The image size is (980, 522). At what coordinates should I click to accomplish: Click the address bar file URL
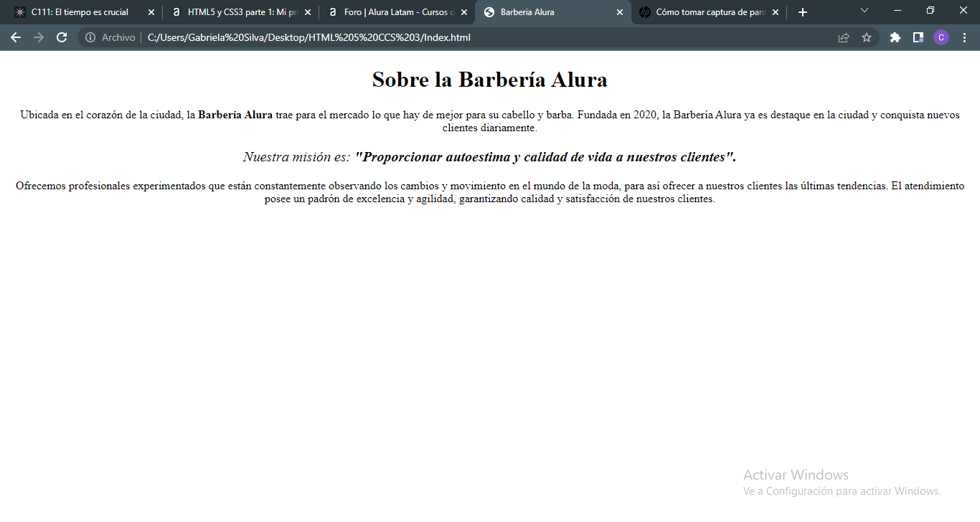click(x=309, y=37)
